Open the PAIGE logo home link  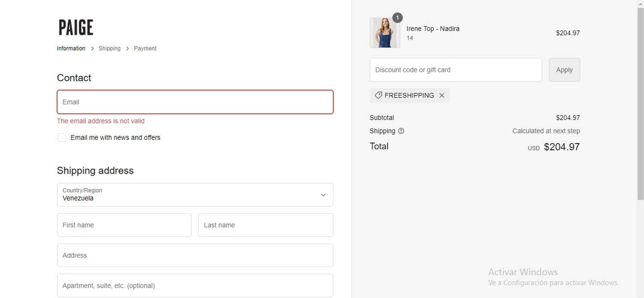[x=76, y=27]
